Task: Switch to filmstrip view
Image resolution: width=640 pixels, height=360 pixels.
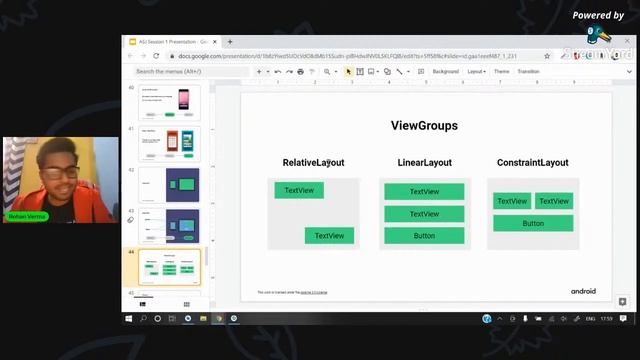Action: click(142, 304)
